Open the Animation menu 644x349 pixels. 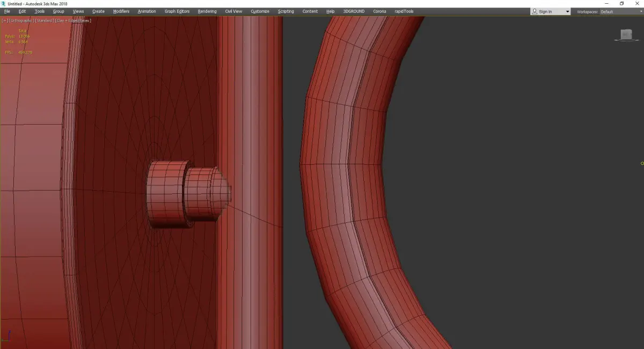[x=147, y=11]
